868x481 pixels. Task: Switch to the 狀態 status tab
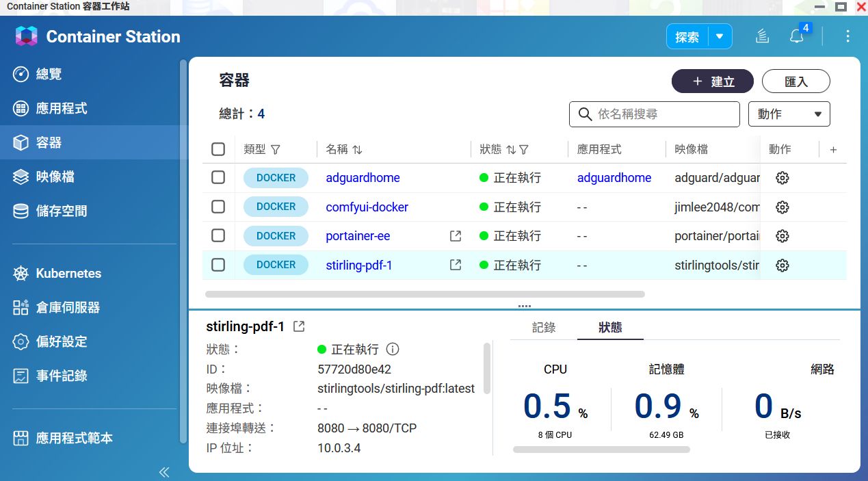[x=610, y=328]
